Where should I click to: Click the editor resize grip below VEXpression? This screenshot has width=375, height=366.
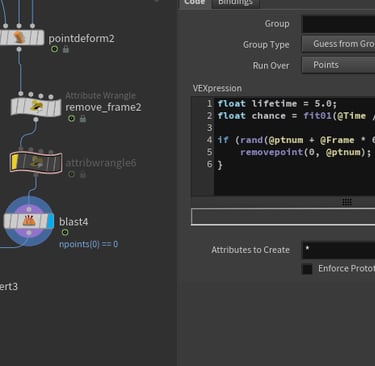(x=347, y=202)
